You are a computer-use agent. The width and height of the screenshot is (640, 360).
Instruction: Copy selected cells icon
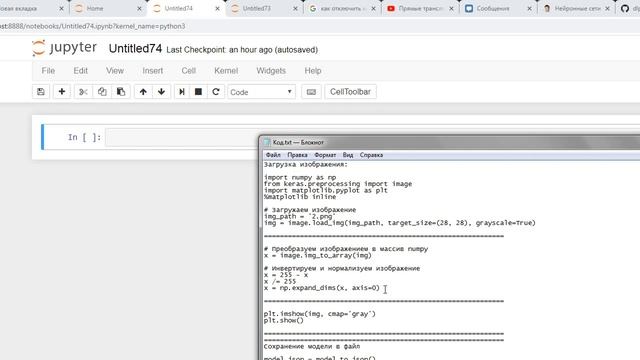coord(102,92)
